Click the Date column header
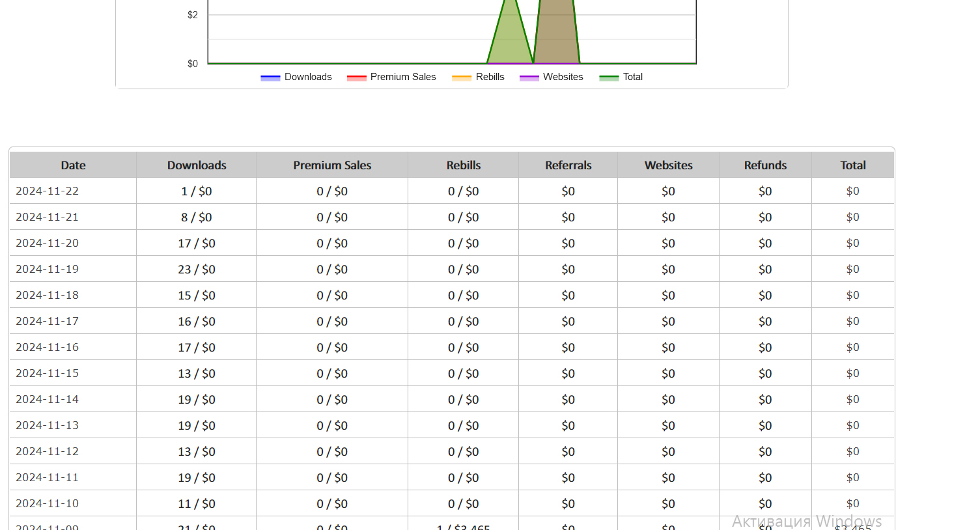Screen dimensions: 980x530 (x=73, y=165)
